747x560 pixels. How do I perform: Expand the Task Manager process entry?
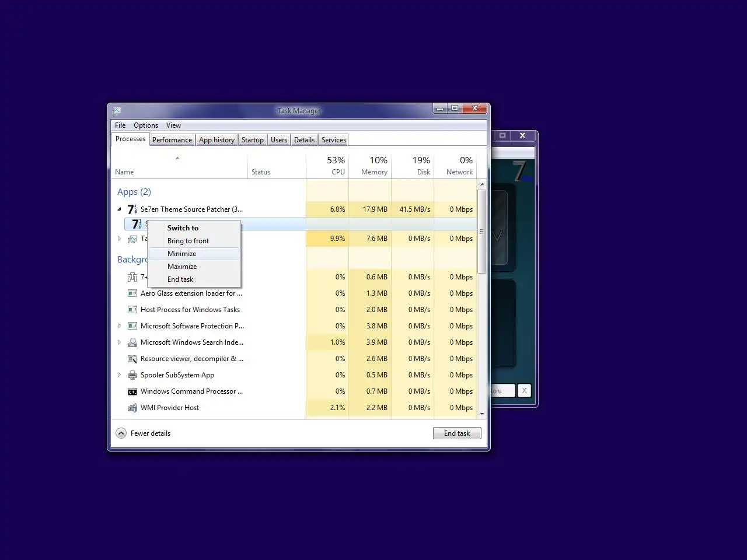pos(120,239)
